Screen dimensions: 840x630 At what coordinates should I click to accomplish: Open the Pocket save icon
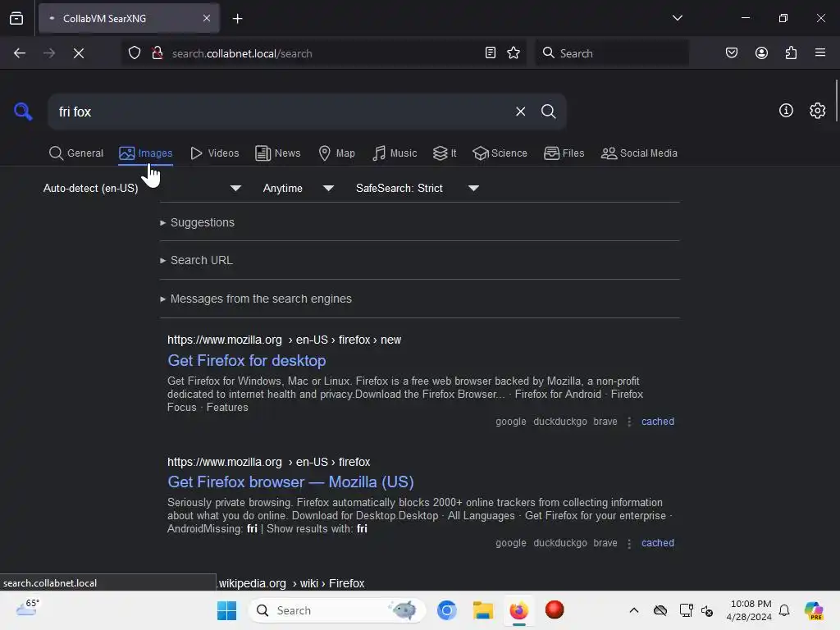(x=731, y=52)
